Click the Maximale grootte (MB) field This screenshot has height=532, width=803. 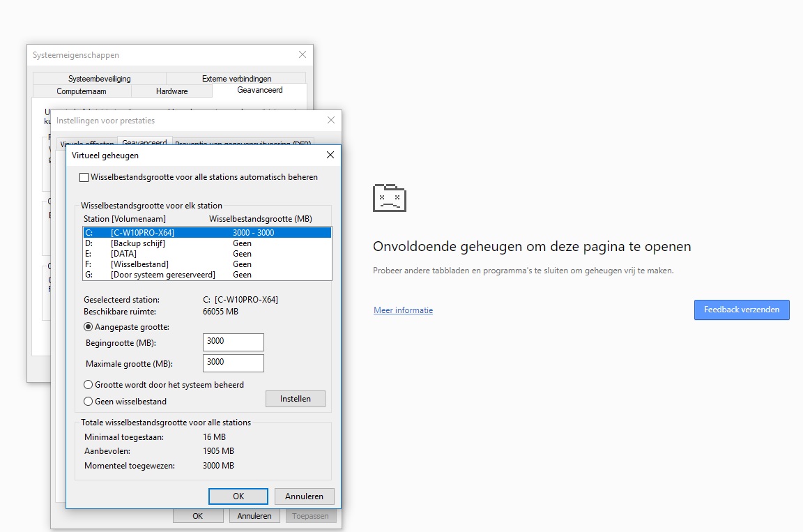pos(234,363)
